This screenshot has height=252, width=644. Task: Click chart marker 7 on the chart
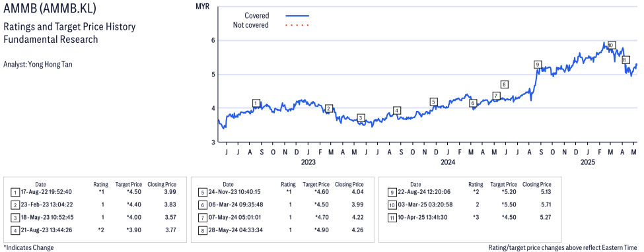(496, 96)
